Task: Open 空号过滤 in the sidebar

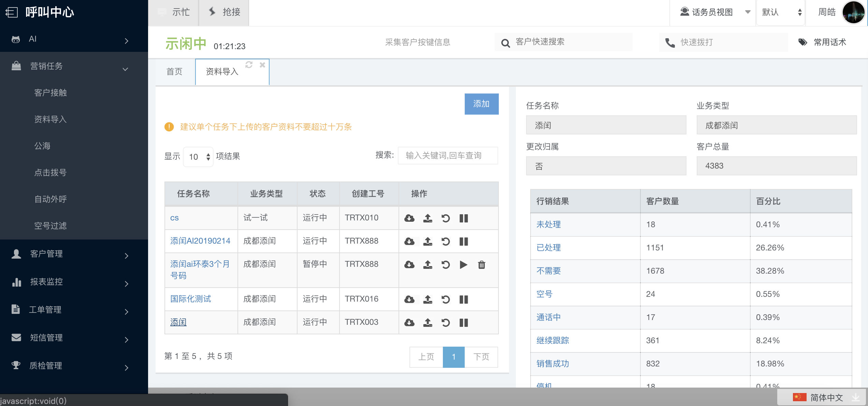Action: tap(50, 226)
